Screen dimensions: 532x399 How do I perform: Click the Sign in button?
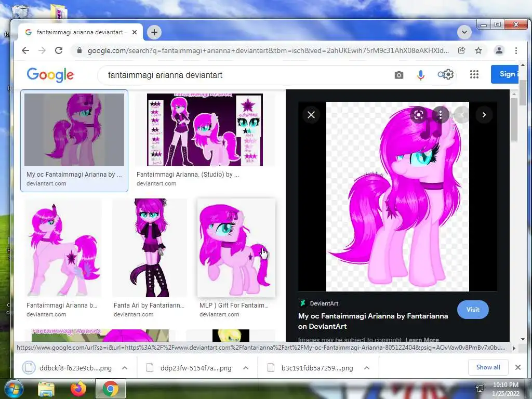coord(505,74)
